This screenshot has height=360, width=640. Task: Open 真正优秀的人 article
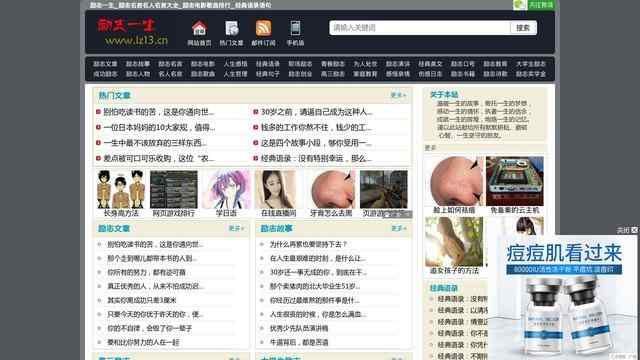click(155, 286)
